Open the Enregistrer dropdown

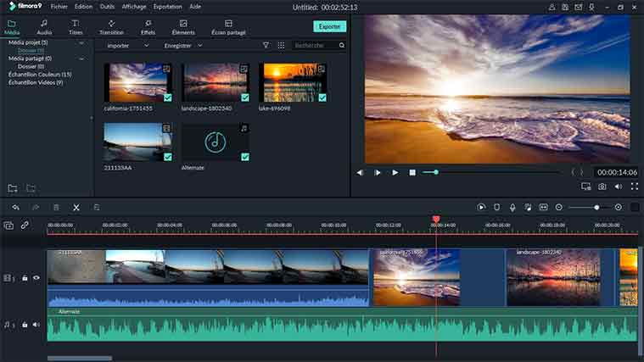(182, 45)
